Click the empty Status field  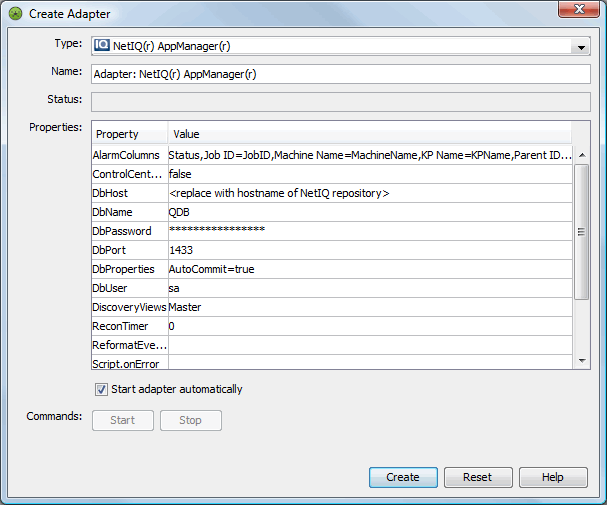click(341, 102)
